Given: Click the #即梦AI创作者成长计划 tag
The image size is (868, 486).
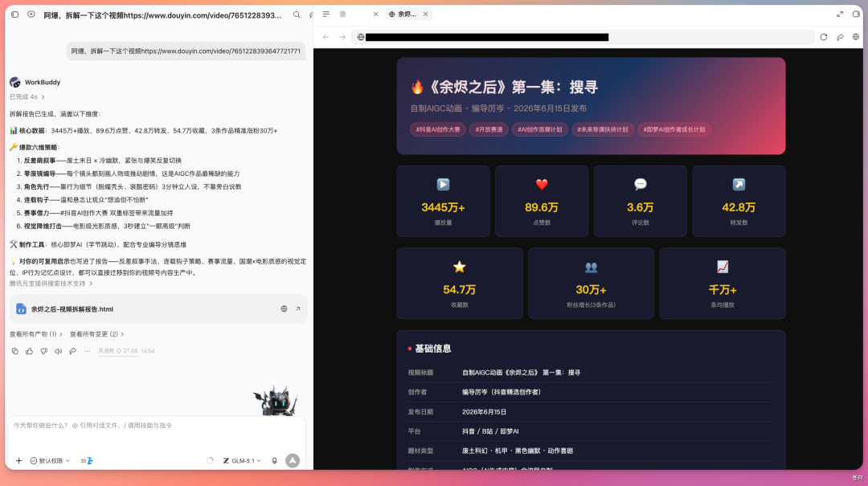Looking at the screenshot, I should tap(674, 129).
